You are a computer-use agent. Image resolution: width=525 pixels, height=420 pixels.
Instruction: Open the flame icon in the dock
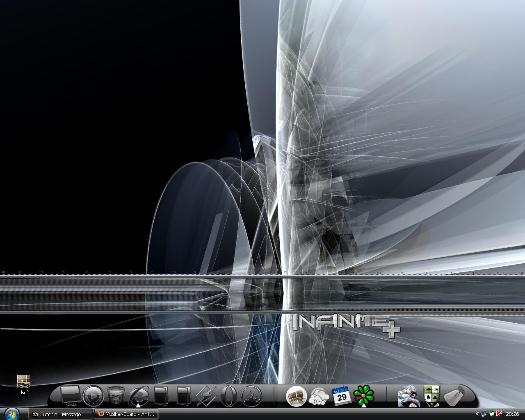251,396
